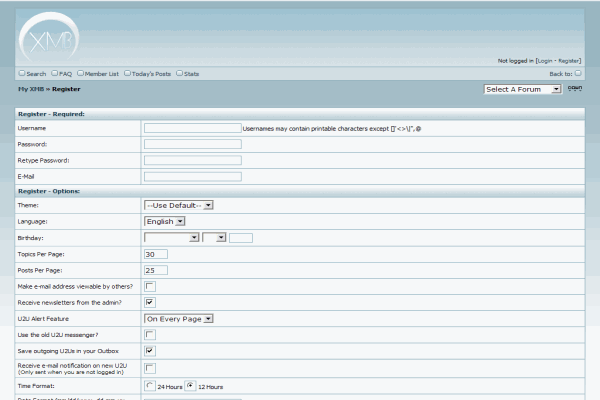Uncheck receive newsletters from admin
Image resolution: width=600 pixels, height=400 pixels.
(x=150, y=302)
